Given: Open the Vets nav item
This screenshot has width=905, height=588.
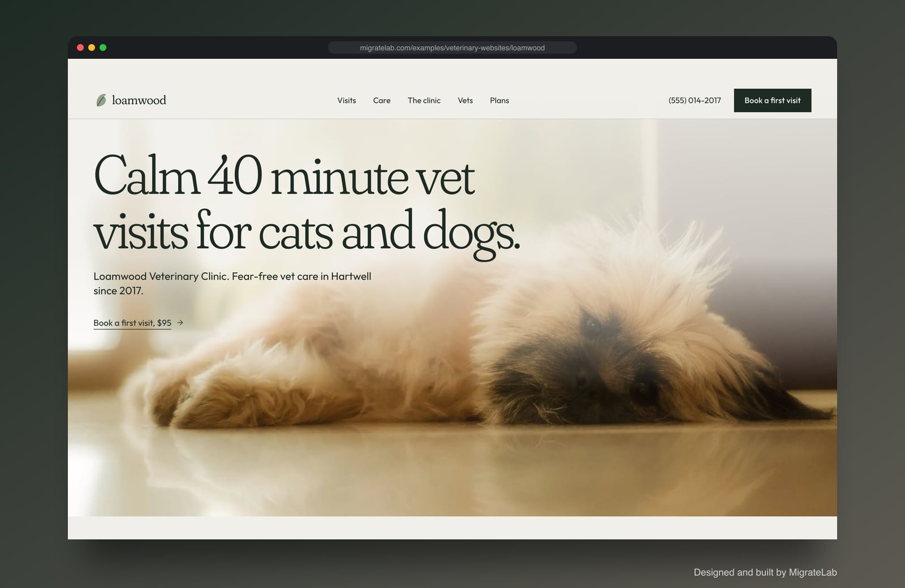Looking at the screenshot, I should pos(465,101).
